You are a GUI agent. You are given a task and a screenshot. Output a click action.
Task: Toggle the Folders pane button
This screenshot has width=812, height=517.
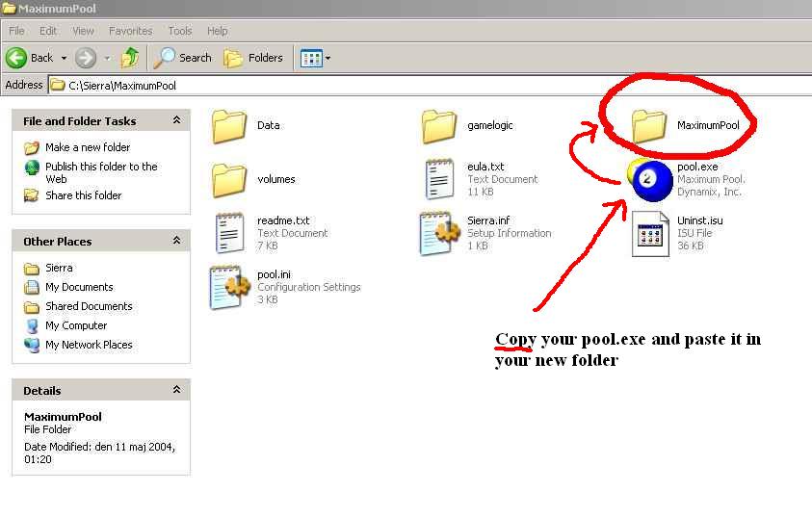coord(253,58)
